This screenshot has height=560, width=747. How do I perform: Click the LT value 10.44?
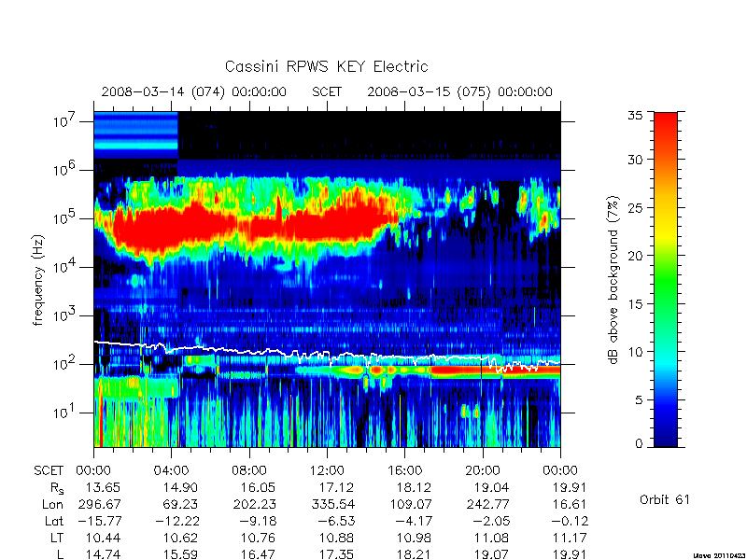point(103,539)
